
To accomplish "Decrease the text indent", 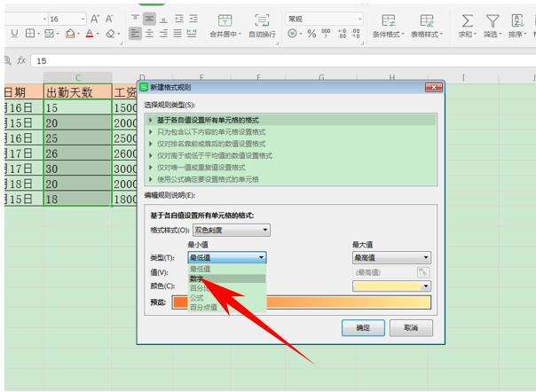I will pos(178,19).
